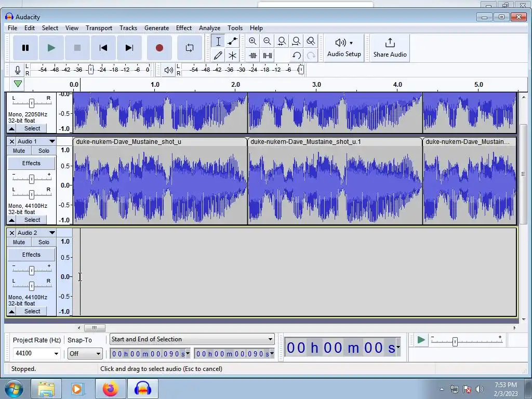Open the Audio 2 track dropdown menu
This screenshot has width=532, height=399.
click(52, 233)
